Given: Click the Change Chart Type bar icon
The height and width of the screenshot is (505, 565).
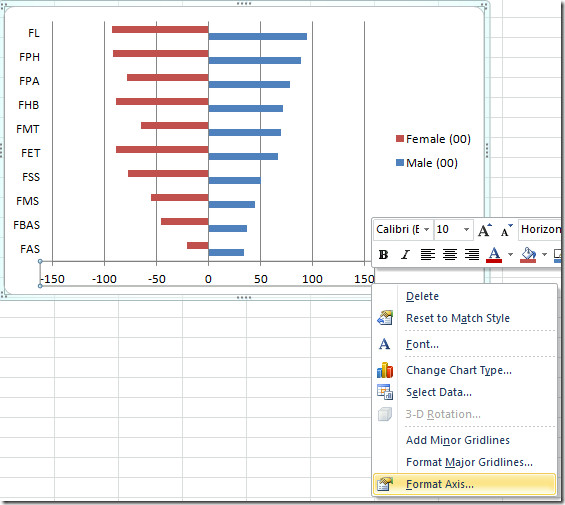Looking at the screenshot, I should pyautogui.click(x=384, y=370).
